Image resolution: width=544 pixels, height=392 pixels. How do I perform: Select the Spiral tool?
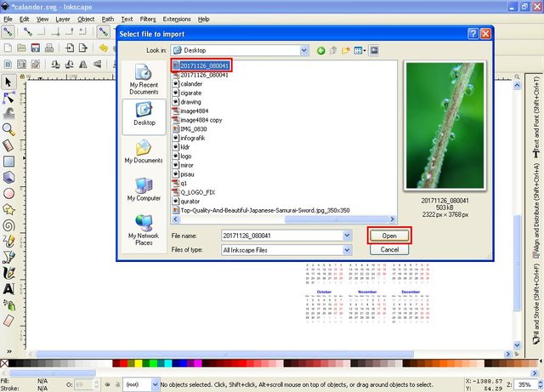(8, 225)
